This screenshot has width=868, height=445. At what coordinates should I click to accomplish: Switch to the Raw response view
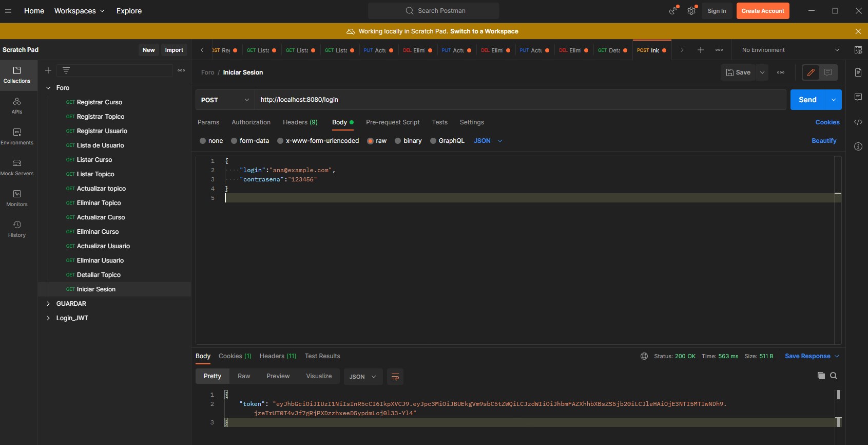244,376
